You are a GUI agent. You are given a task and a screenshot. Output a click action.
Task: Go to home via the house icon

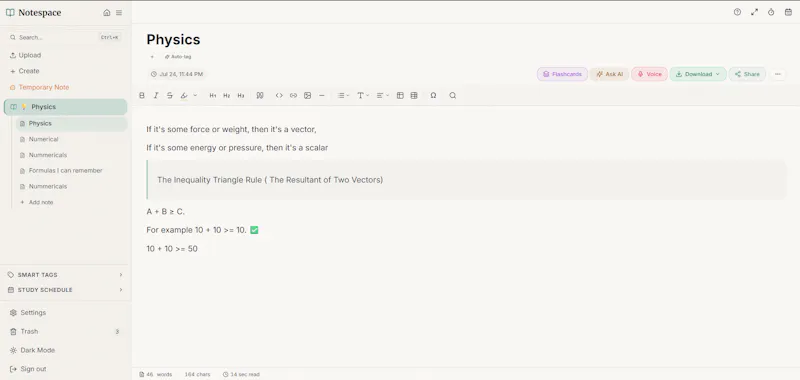point(107,13)
